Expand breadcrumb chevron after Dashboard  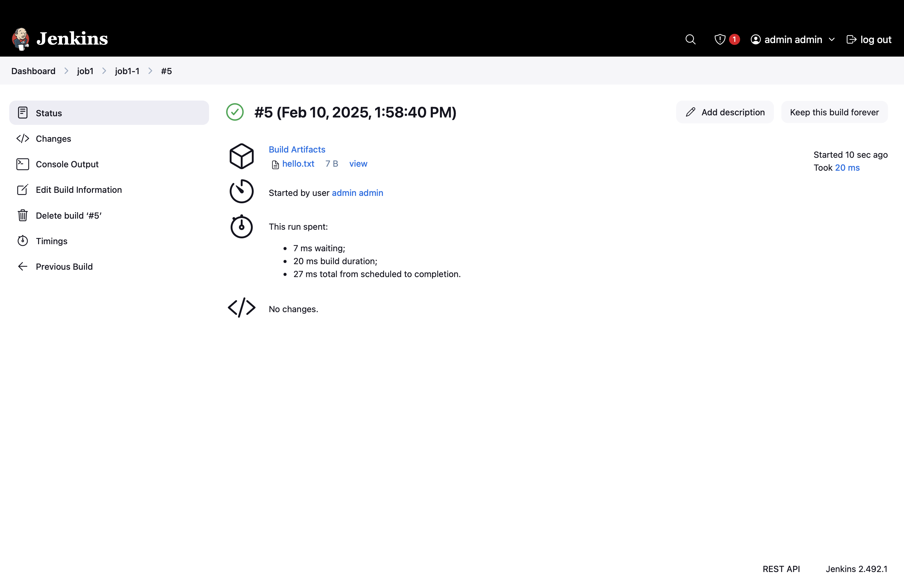[66, 71]
